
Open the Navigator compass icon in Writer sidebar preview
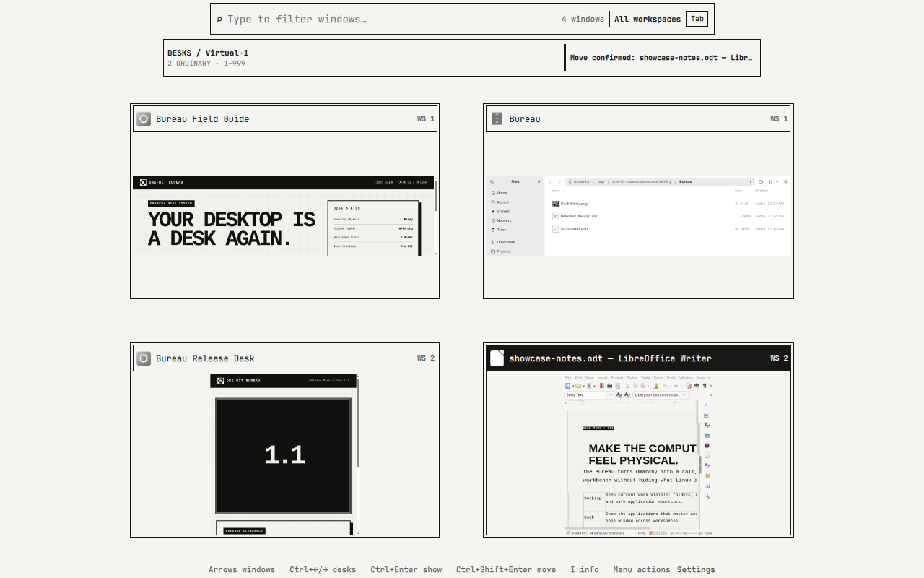click(x=707, y=446)
